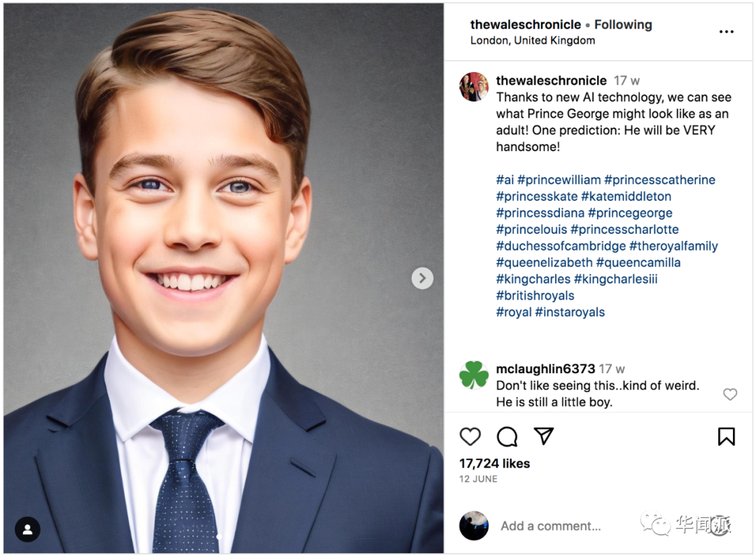View the 17,724 likes list

point(494,463)
